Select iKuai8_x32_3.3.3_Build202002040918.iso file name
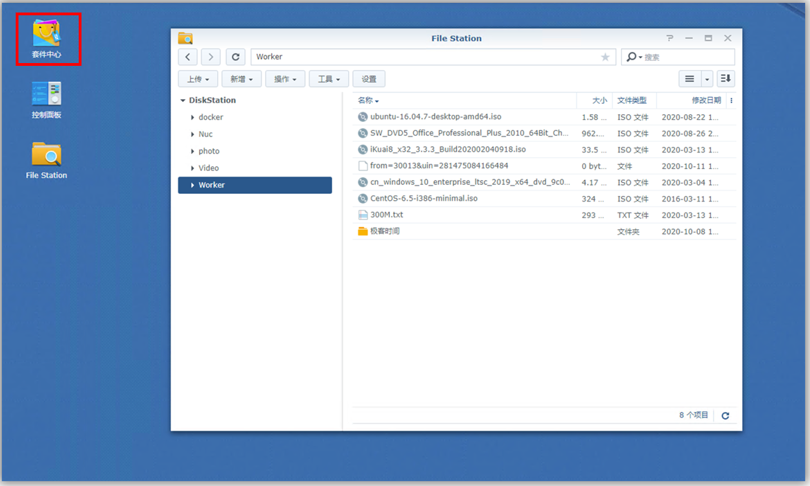 click(x=448, y=149)
